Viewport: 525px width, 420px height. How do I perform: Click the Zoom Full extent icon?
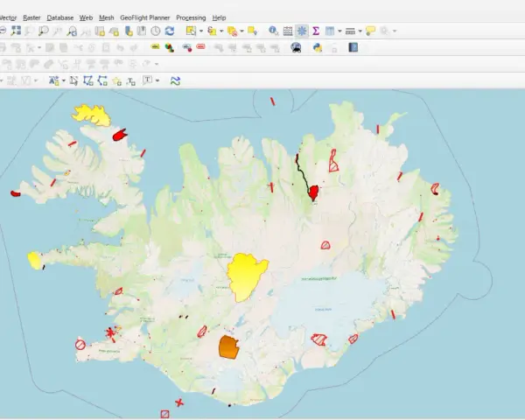[16, 31]
